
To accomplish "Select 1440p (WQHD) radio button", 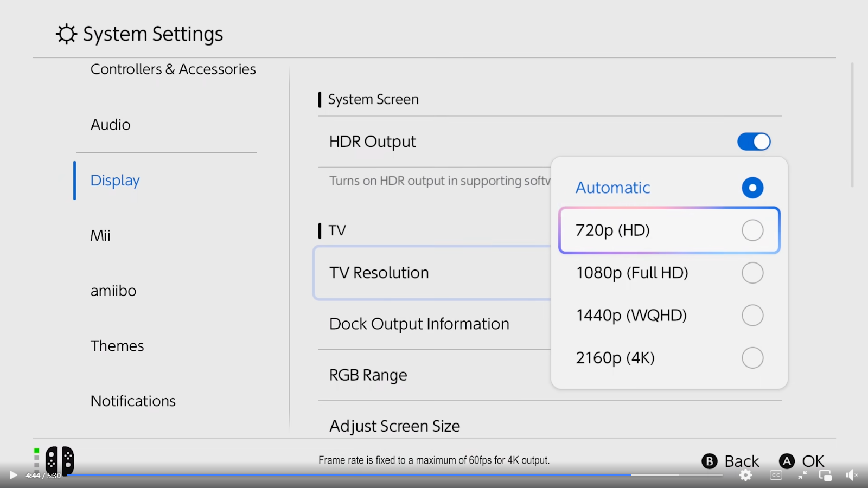I will coord(752,315).
